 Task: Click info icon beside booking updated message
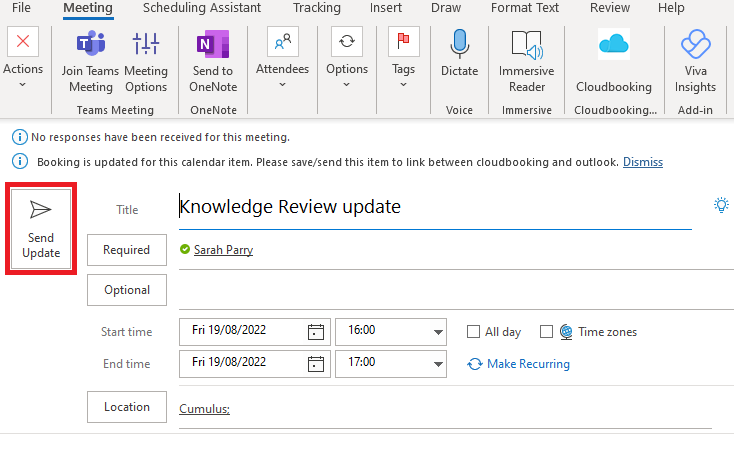[x=19, y=162]
